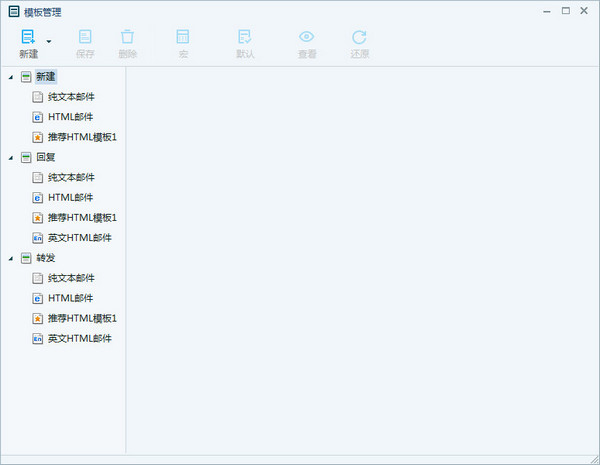Select 推荐HTML模板1 under the 转发 group
This screenshot has height=465, width=600.
[82, 318]
